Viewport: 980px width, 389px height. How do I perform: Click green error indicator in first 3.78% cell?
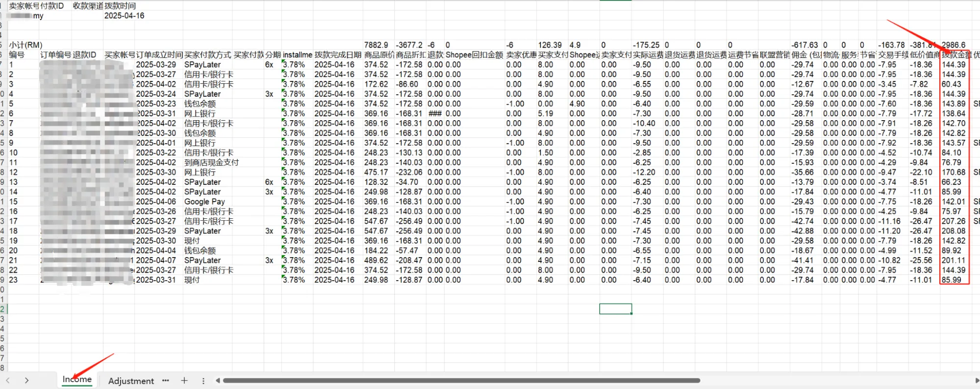(283, 61)
